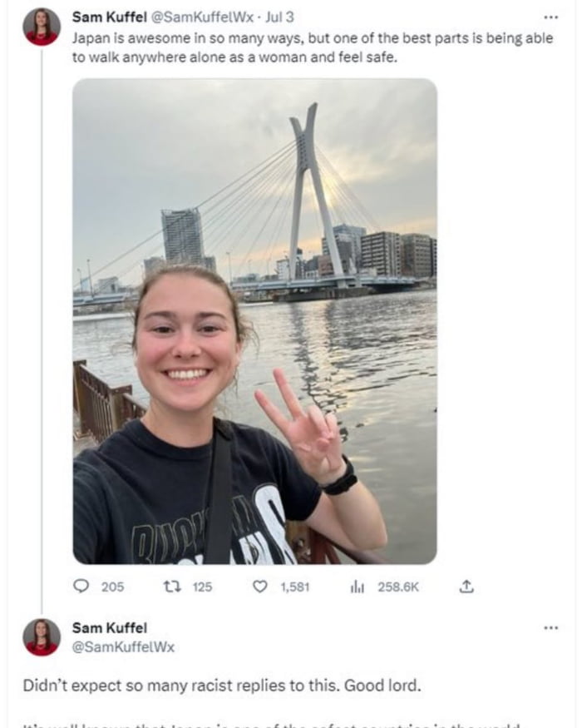
Task: Toggle retweet status for the post
Action: point(171,587)
